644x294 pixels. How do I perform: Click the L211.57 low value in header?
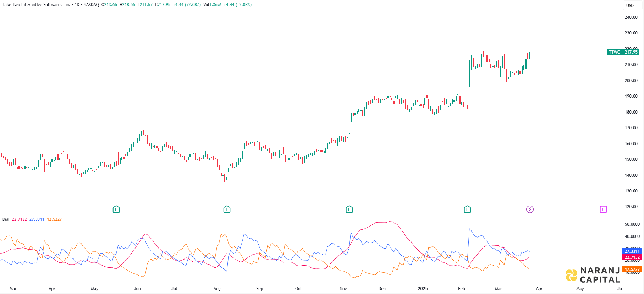click(x=145, y=5)
